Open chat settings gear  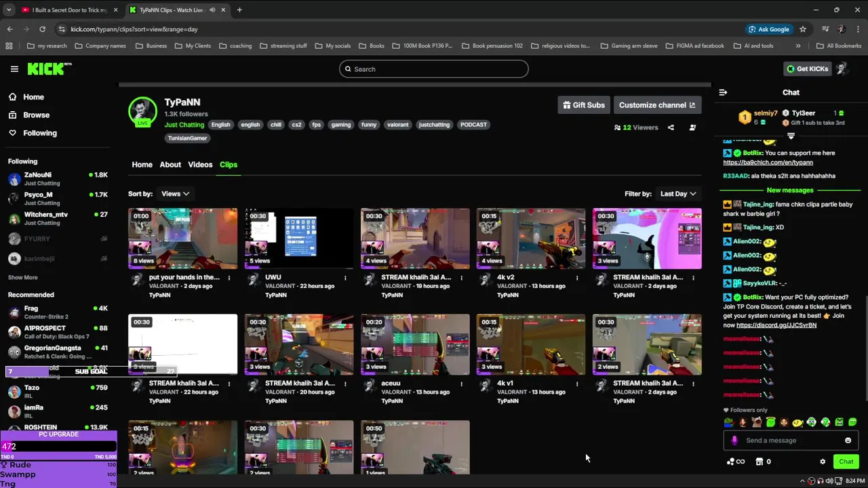pos(823,462)
